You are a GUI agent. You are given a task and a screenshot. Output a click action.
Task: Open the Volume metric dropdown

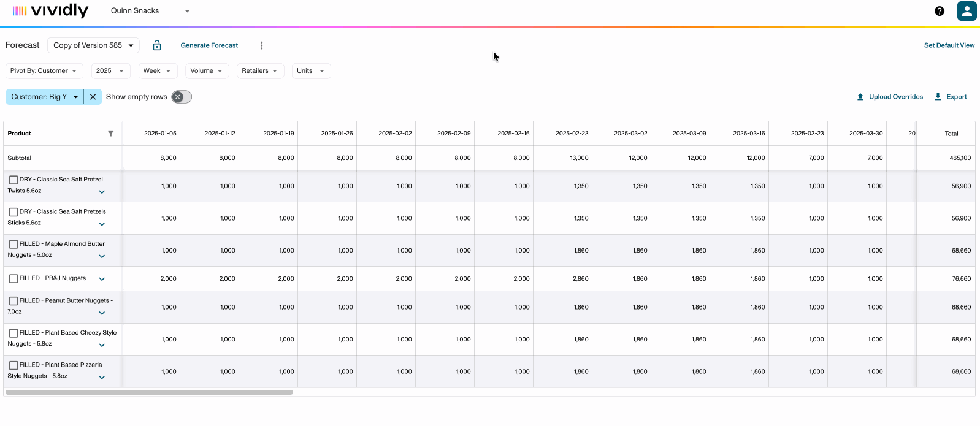coord(207,71)
